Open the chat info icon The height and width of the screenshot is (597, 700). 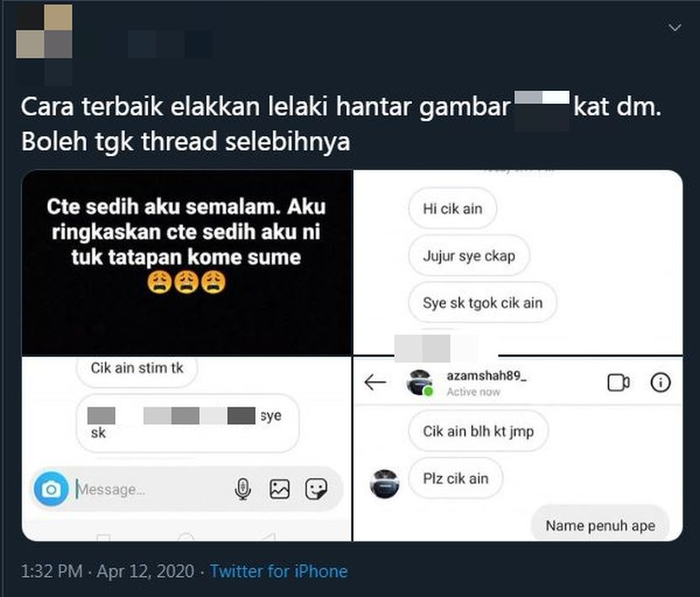tap(660, 382)
